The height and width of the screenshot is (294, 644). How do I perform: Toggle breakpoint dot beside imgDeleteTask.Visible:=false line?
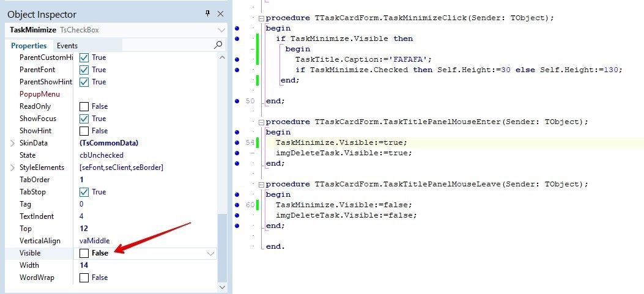coord(237,215)
